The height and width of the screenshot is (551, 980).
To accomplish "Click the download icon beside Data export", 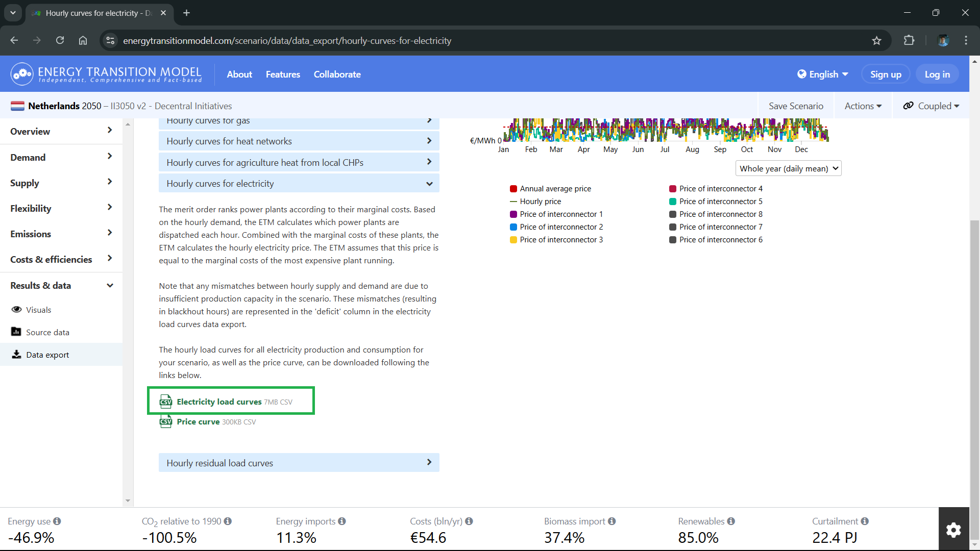I will [16, 354].
